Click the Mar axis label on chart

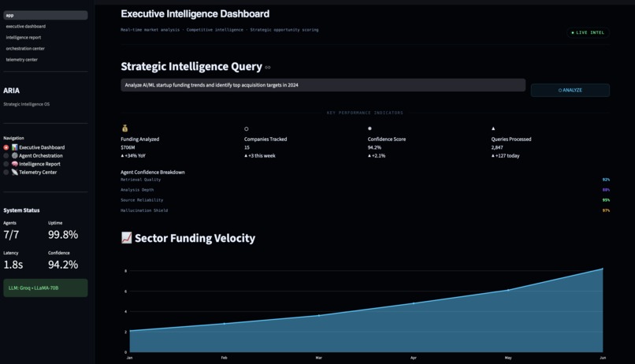click(319, 358)
